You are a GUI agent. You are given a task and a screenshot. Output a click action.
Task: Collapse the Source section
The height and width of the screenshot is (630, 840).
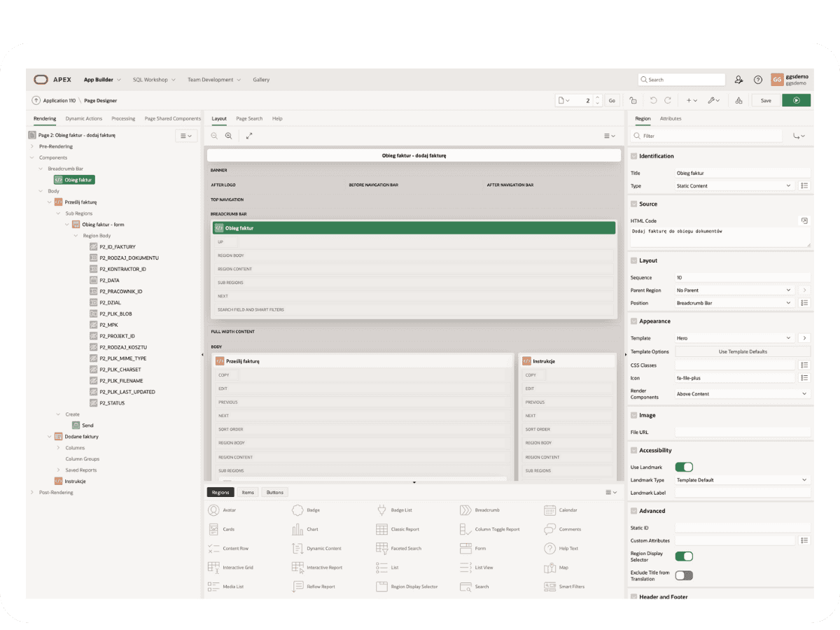click(x=634, y=204)
